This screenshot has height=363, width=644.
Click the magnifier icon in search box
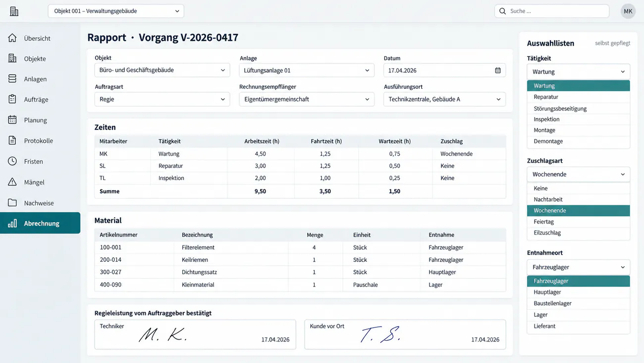click(502, 11)
